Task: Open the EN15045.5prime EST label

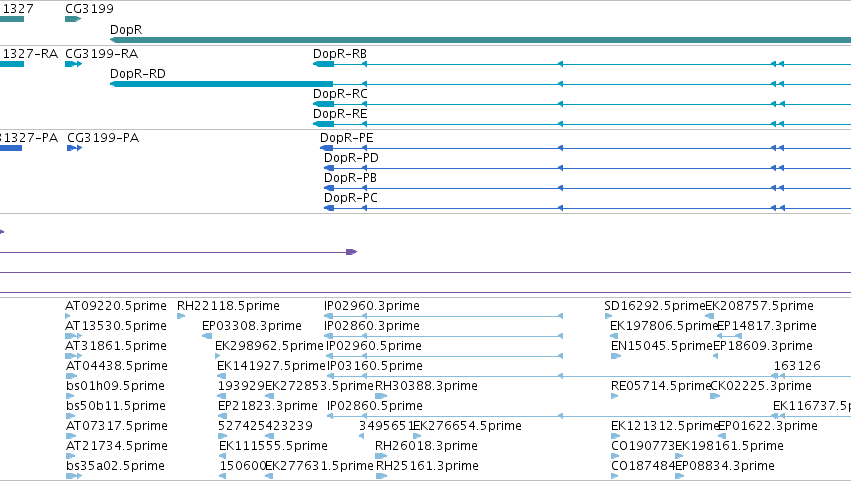Action: point(661,346)
